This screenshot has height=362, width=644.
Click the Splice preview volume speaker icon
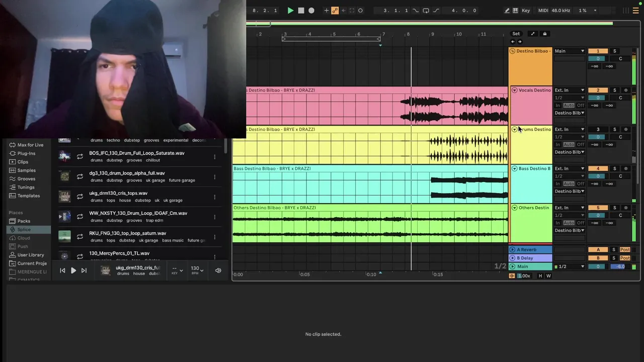(x=218, y=270)
